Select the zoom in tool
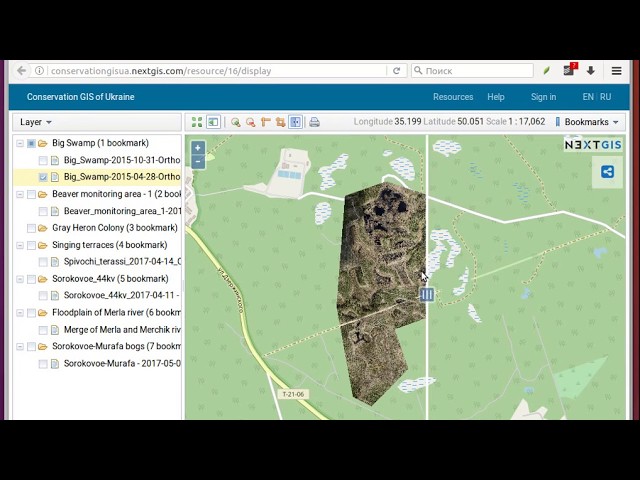Screen dimensions: 640x480 236,122
